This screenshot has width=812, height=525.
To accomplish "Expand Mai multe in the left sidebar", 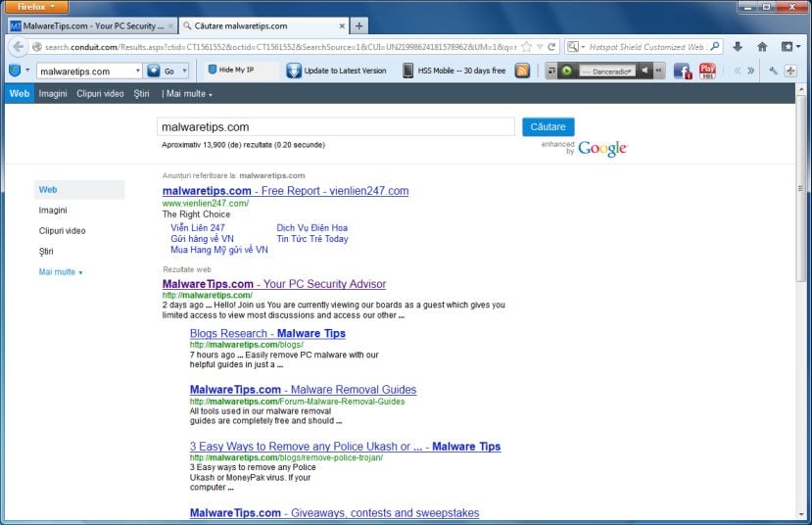I will pyautogui.click(x=61, y=272).
